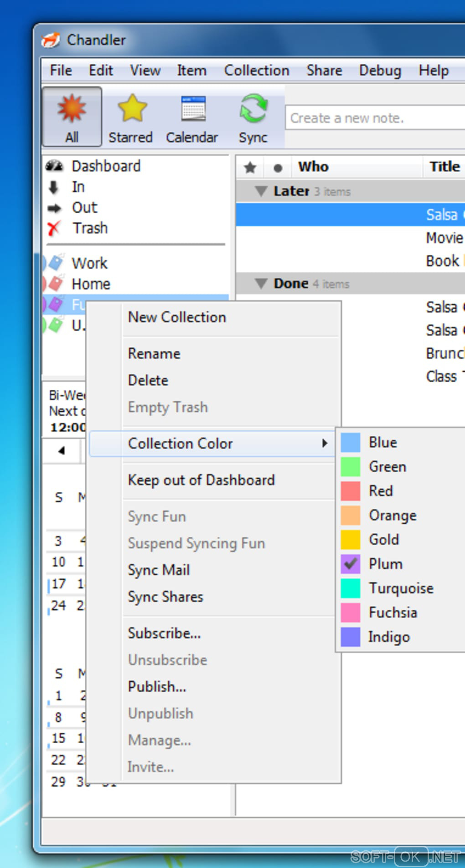This screenshot has width=465, height=868.
Task: Pick the Green collection color
Action: click(x=402, y=467)
